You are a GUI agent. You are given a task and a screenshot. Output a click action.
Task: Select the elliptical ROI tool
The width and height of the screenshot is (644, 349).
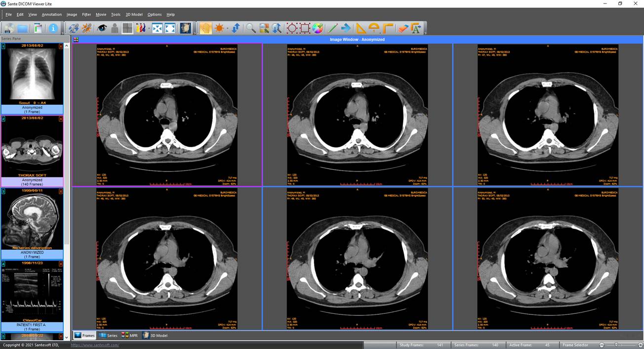pos(292,28)
